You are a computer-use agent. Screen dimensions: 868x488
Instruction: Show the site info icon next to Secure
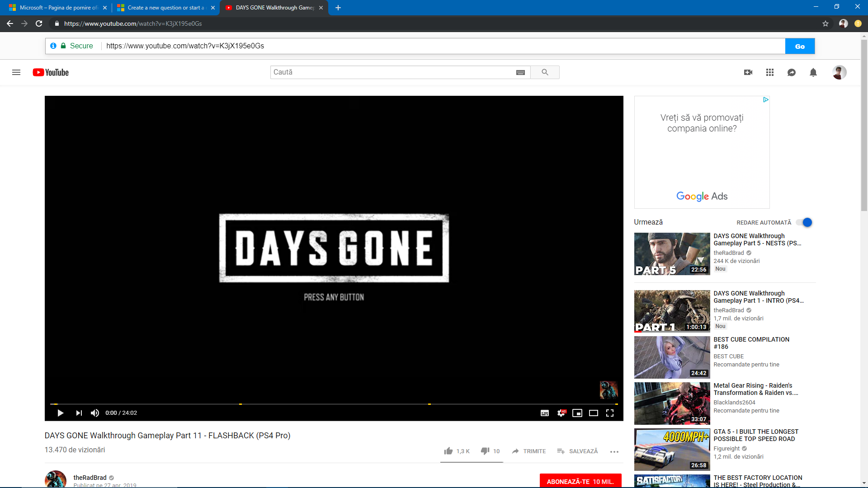tap(53, 46)
